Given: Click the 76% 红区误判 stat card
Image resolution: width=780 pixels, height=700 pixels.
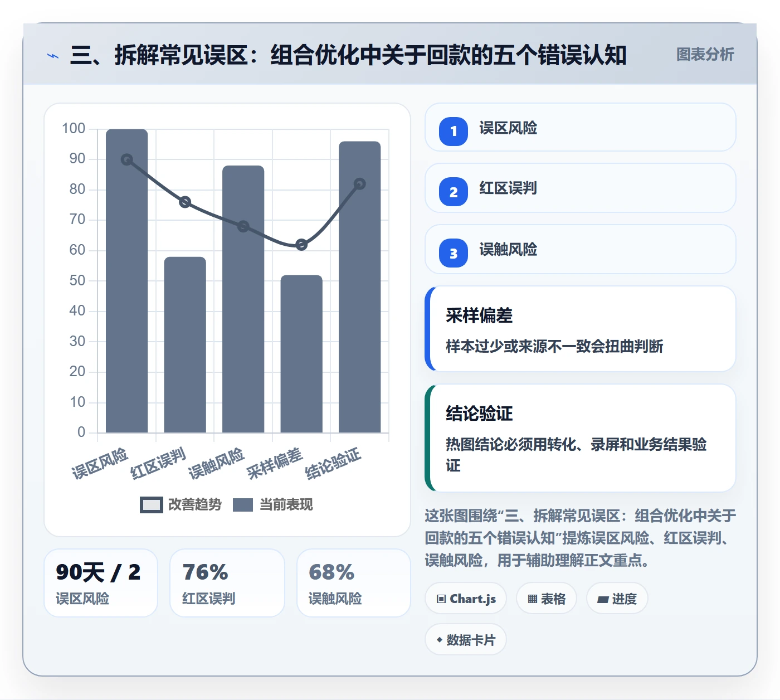Looking at the screenshot, I should click(227, 583).
